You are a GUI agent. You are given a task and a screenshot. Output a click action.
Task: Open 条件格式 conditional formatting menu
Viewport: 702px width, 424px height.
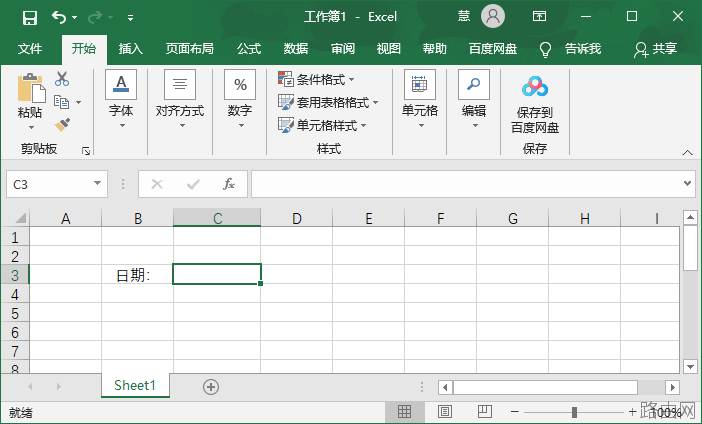pos(316,79)
